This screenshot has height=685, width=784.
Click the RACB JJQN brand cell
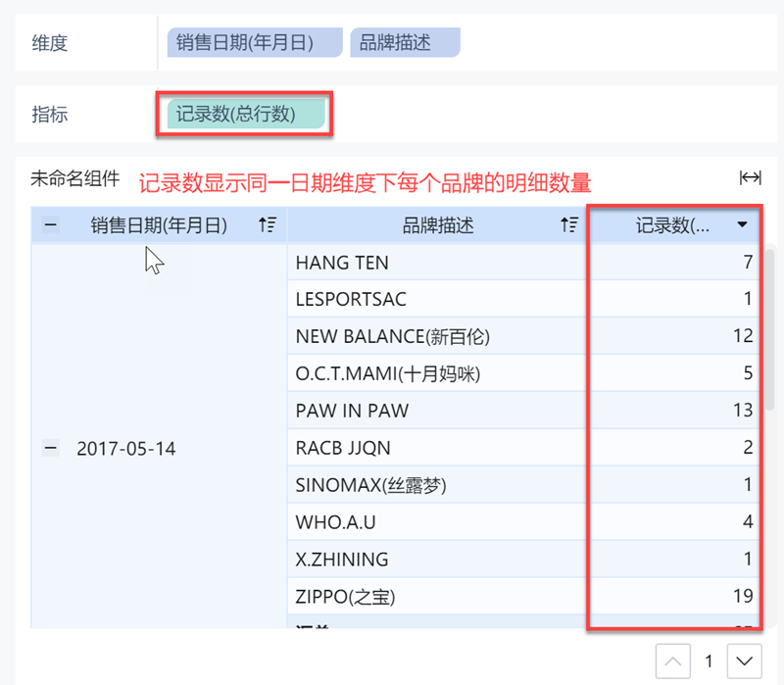point(437,448)
